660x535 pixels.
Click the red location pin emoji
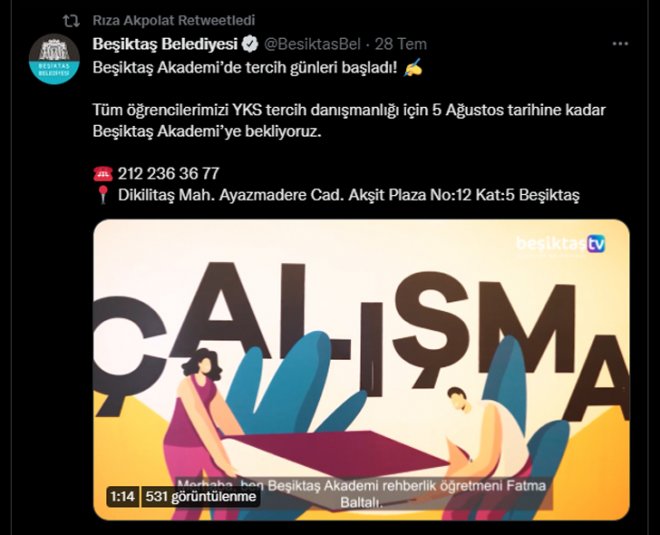pyautogui.click(x=103, y=195)
